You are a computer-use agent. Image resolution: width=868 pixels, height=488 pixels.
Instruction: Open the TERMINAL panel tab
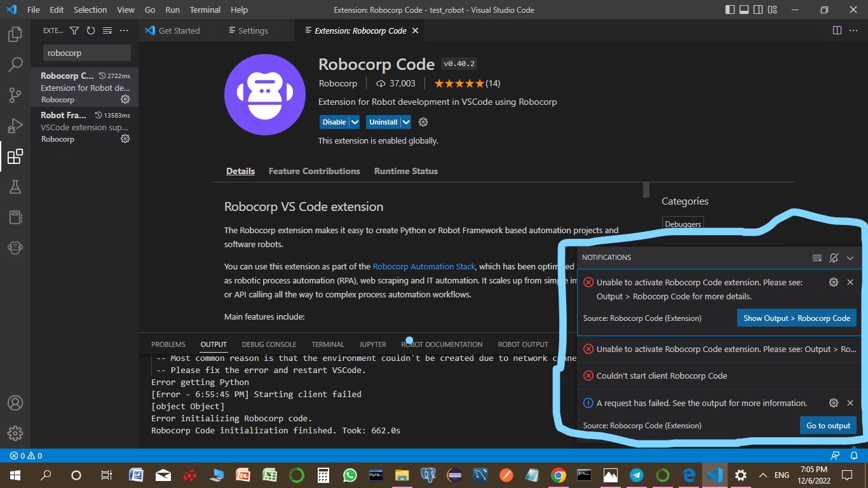coord(328,344)
